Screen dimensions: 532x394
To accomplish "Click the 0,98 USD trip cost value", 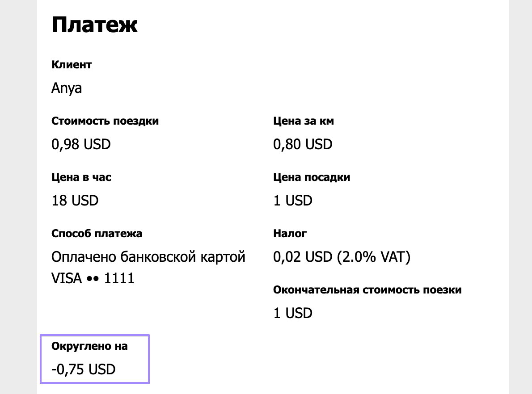I will click(81, 144).
